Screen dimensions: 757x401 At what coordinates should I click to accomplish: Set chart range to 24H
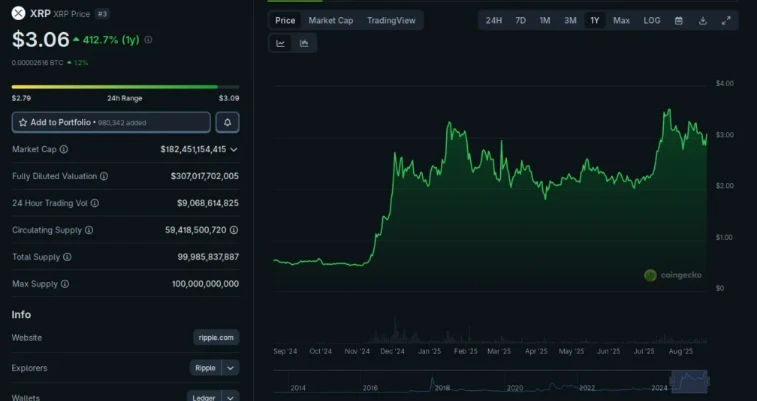tap(494, 21)
